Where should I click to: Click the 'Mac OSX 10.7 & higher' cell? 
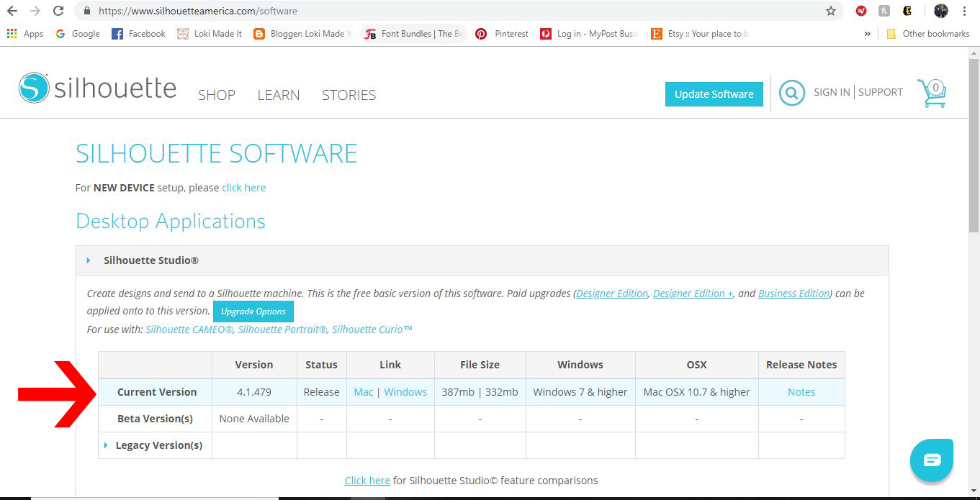[x=696, y=392]
